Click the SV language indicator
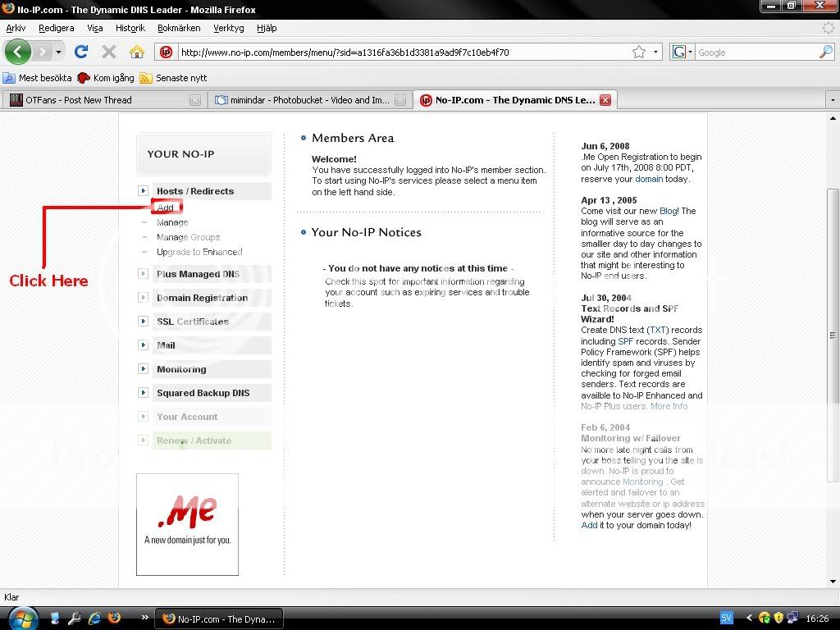840x630 pixels. (726, 619)
